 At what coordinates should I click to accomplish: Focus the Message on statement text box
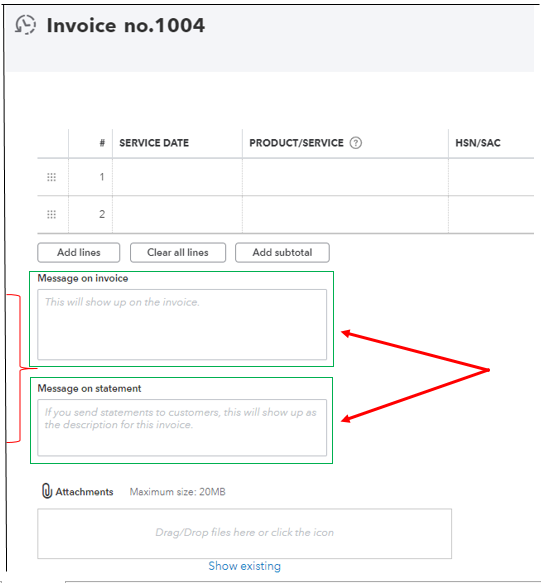[182, 428]
